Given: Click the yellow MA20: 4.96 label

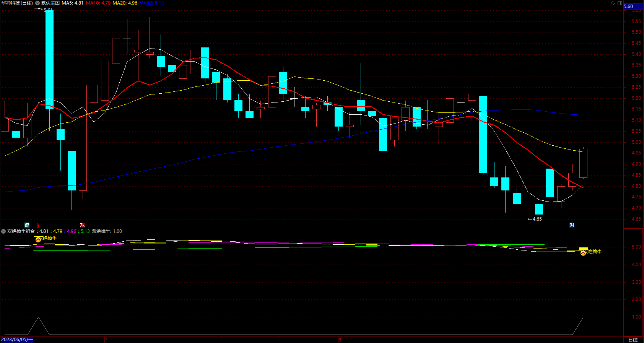Looking at the screenshot, I should point(125,3).
